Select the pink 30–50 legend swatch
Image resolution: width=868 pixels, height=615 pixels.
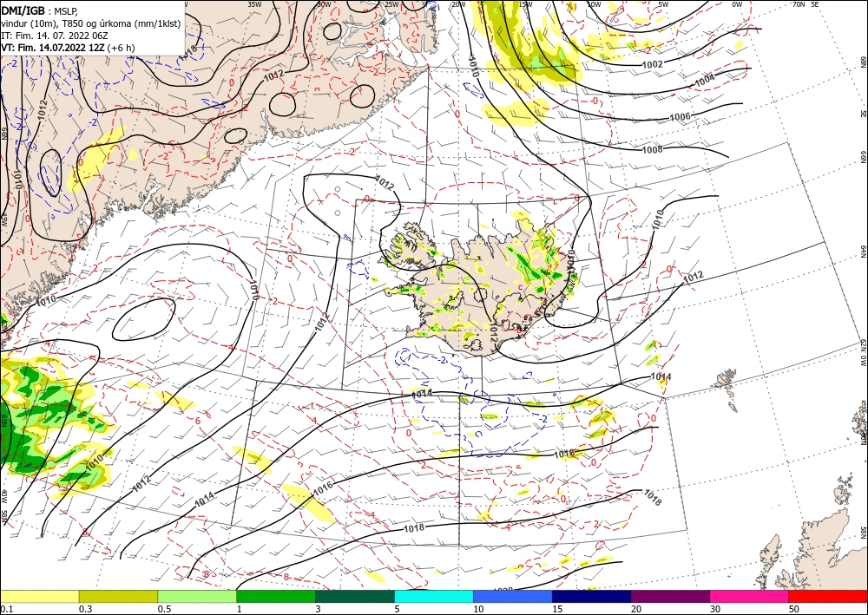(750, 596)
